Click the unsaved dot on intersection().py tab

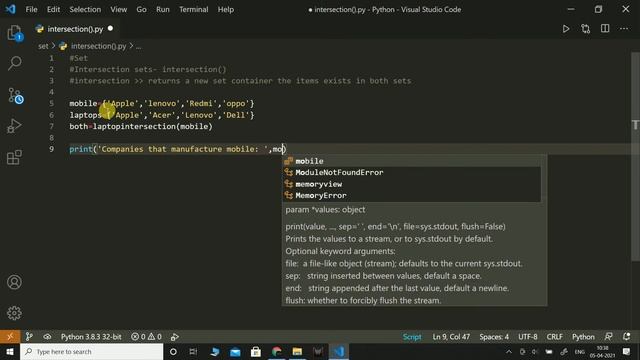[x=110, y=29]
